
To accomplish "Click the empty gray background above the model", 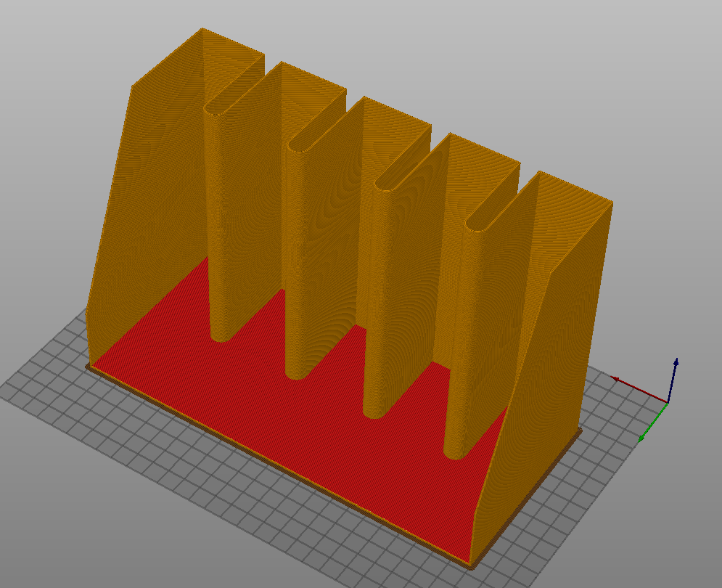I will 435,44.
